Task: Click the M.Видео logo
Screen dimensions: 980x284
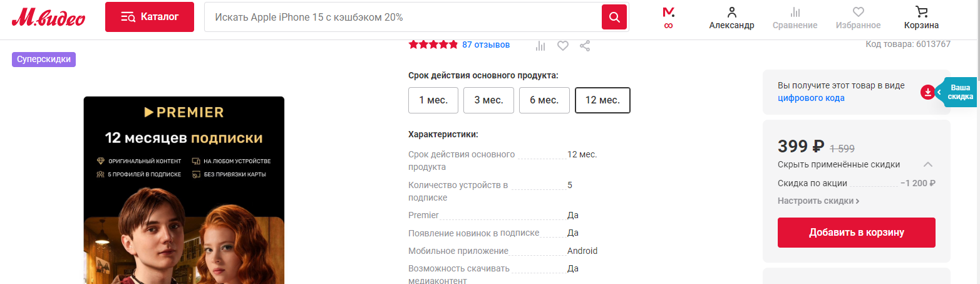Action: [x=48, y=18]
